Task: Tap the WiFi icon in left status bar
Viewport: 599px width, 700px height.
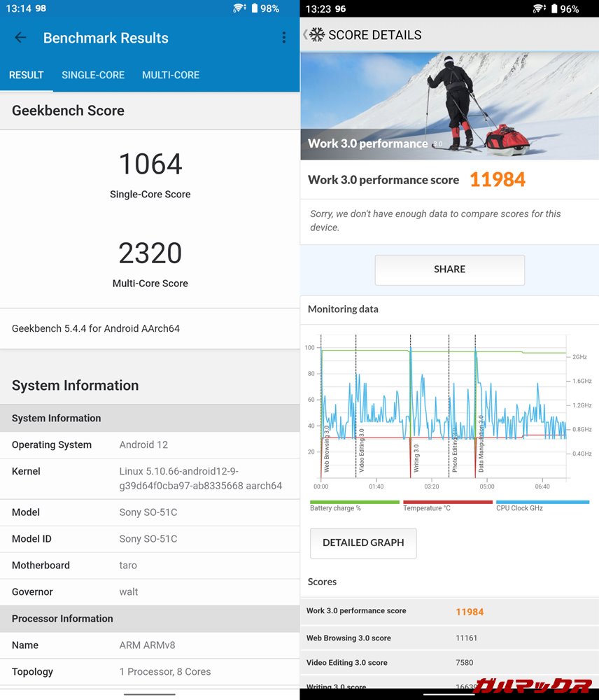Action: click(x=239, y=8)
